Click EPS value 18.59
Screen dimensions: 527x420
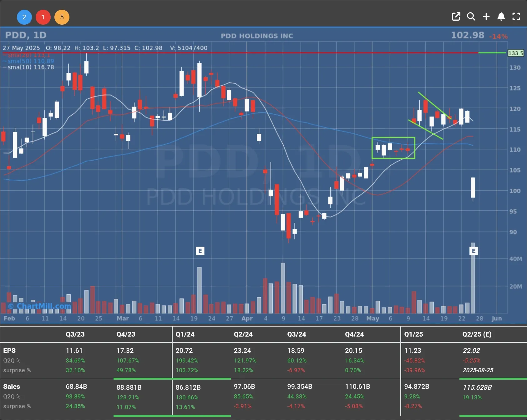tap(296, 351)
